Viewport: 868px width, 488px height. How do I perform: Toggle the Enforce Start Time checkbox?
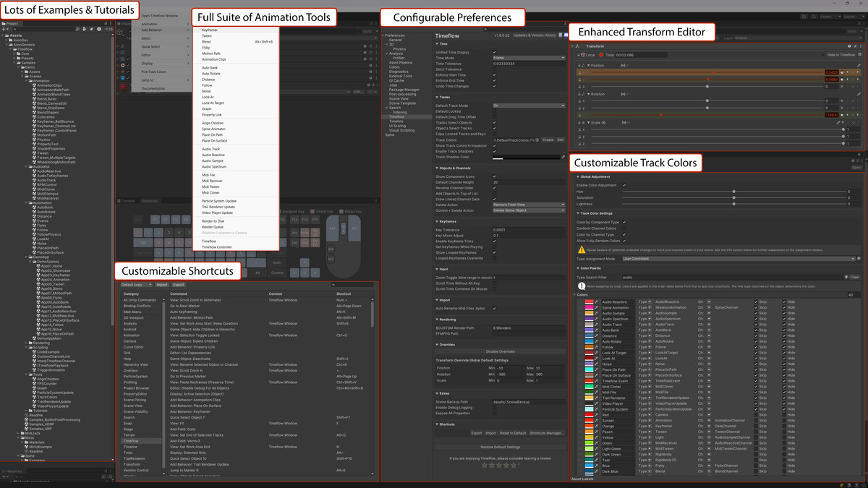click(x=495, y=75)
